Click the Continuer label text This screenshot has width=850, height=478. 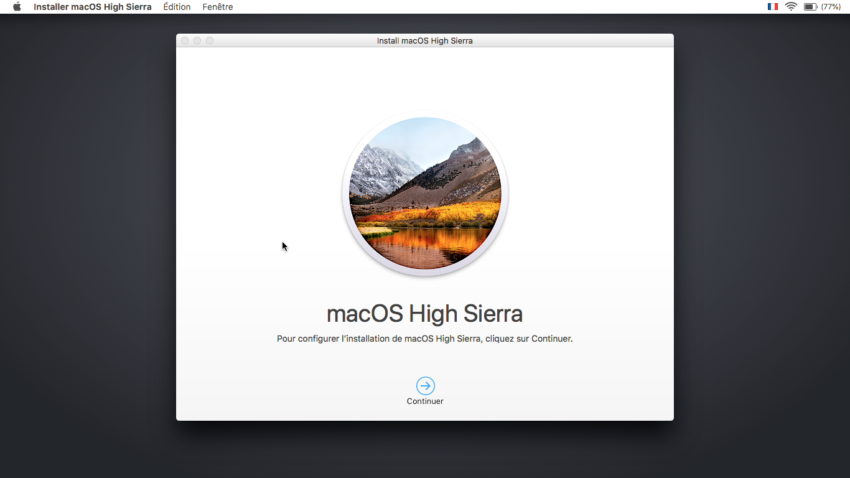425,401
